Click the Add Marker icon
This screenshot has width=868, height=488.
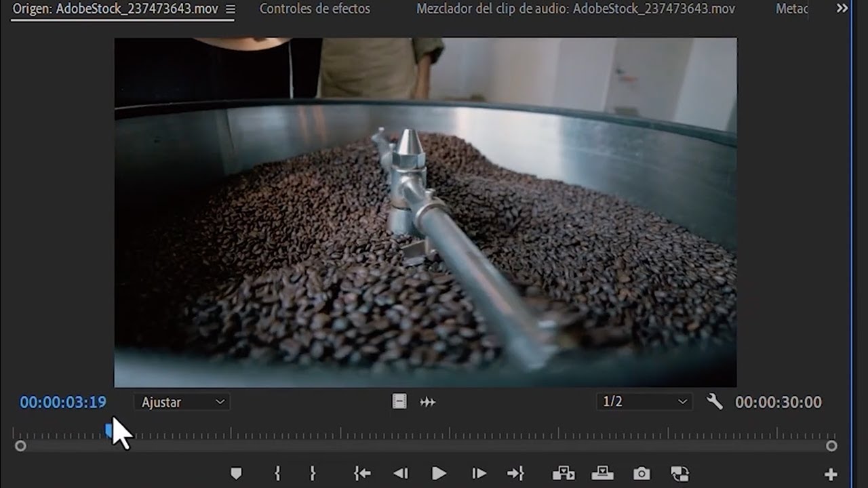click(x=236, y=474)
